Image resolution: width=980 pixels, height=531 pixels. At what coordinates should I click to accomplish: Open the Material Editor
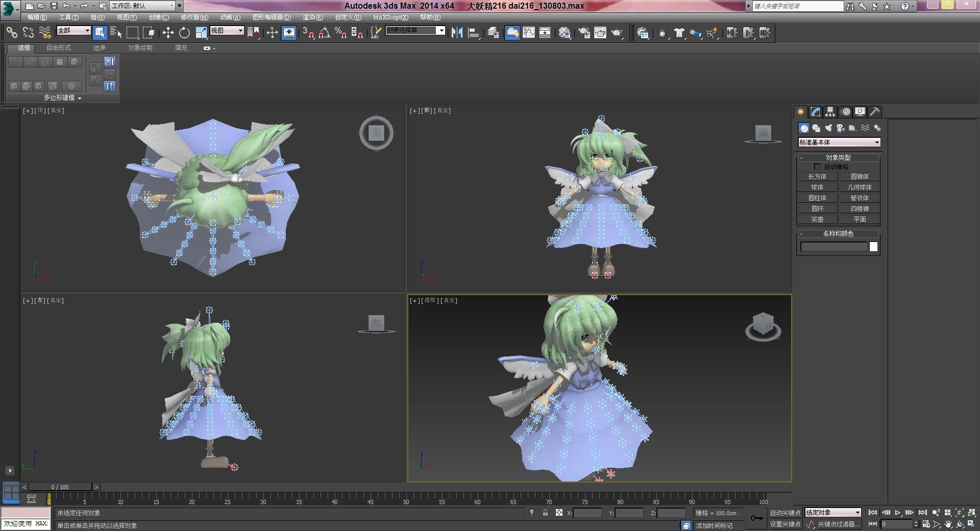[x=565, y=33]
